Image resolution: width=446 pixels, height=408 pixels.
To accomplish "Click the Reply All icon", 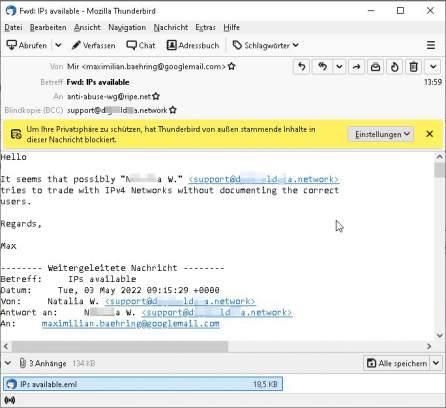I will 322,67.
